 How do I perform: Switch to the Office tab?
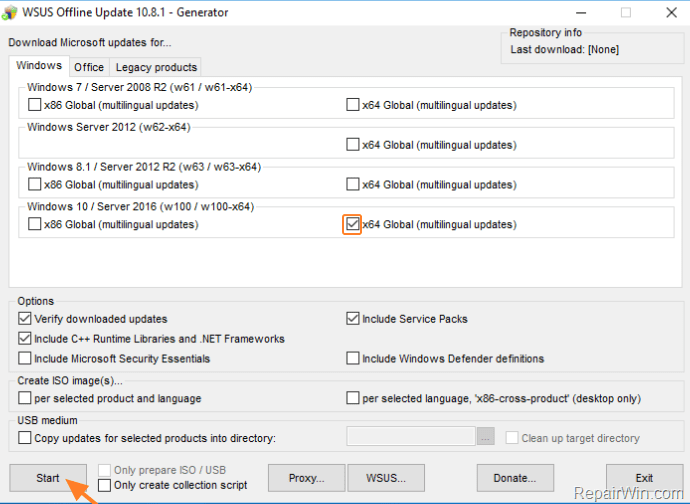point(89,67)
